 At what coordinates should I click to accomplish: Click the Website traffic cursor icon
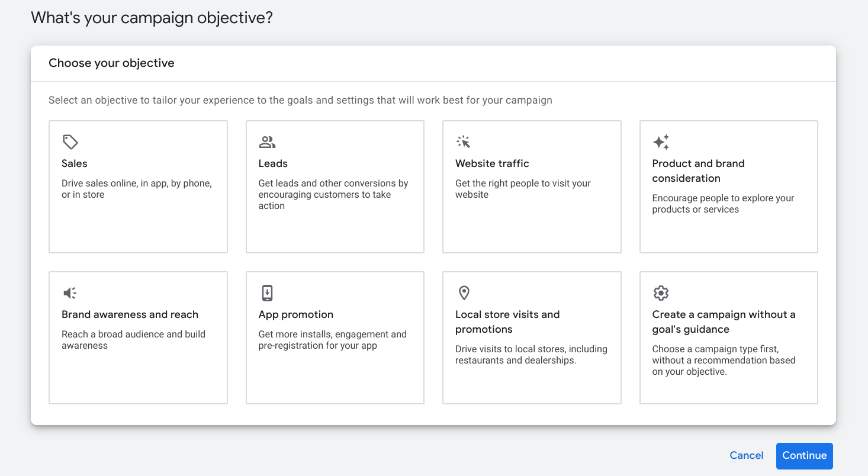point(464,142)
